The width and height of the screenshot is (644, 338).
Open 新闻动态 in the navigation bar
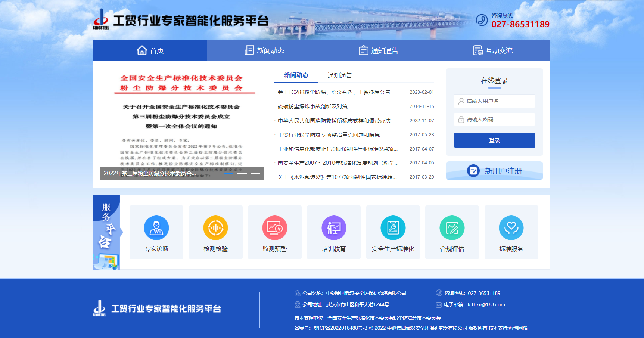click(x=264, y=50)
